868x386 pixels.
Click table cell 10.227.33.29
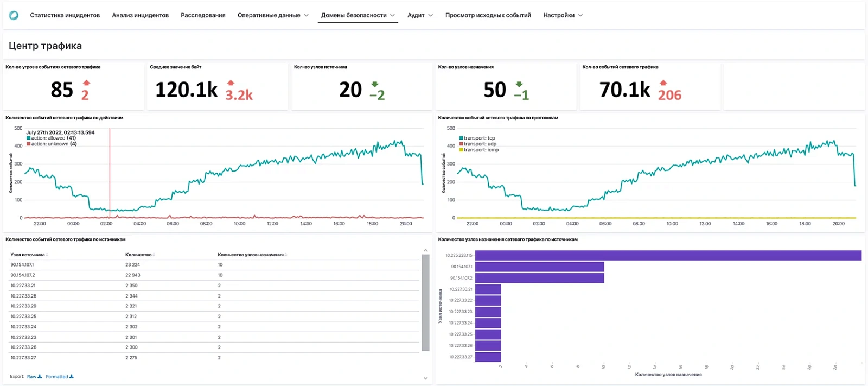tap(23, 306)
